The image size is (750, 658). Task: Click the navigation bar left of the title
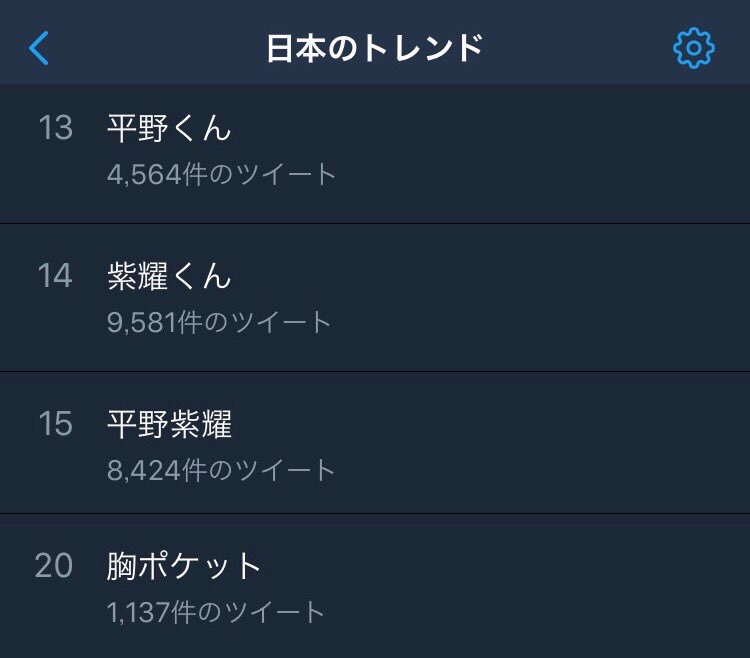150,48
